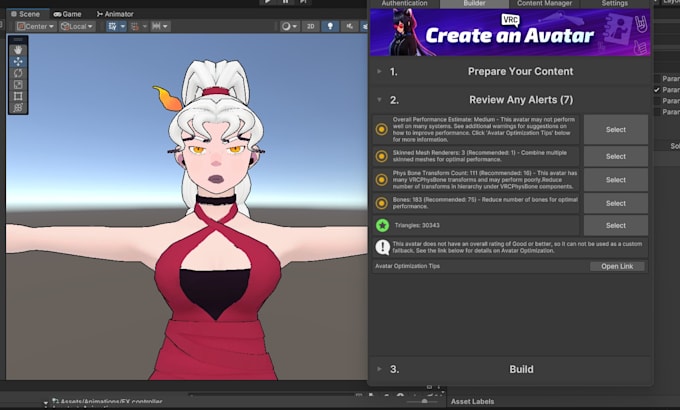Viewport: 680px width, 410px height.
Task: Grab the tool overlay handle above Hand tool
Action: [18, 40]
